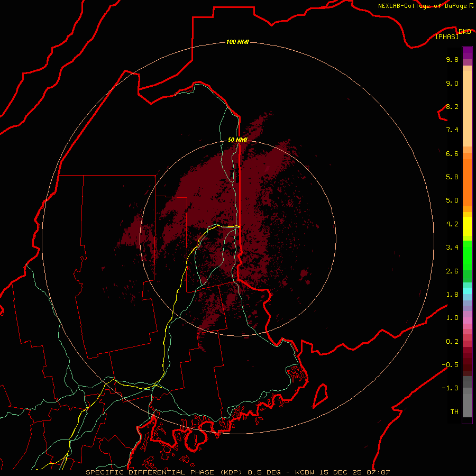This screenshot has width=476, height=476.
Task: Click the 1.8 legend value
Action: click(x=452, y=295)
